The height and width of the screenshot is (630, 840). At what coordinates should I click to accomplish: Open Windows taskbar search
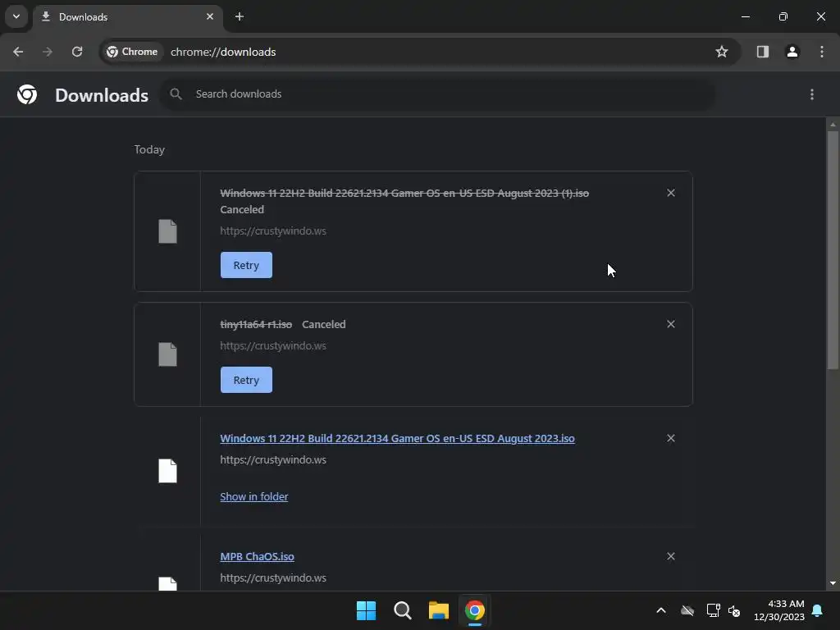tap(402, 610)
